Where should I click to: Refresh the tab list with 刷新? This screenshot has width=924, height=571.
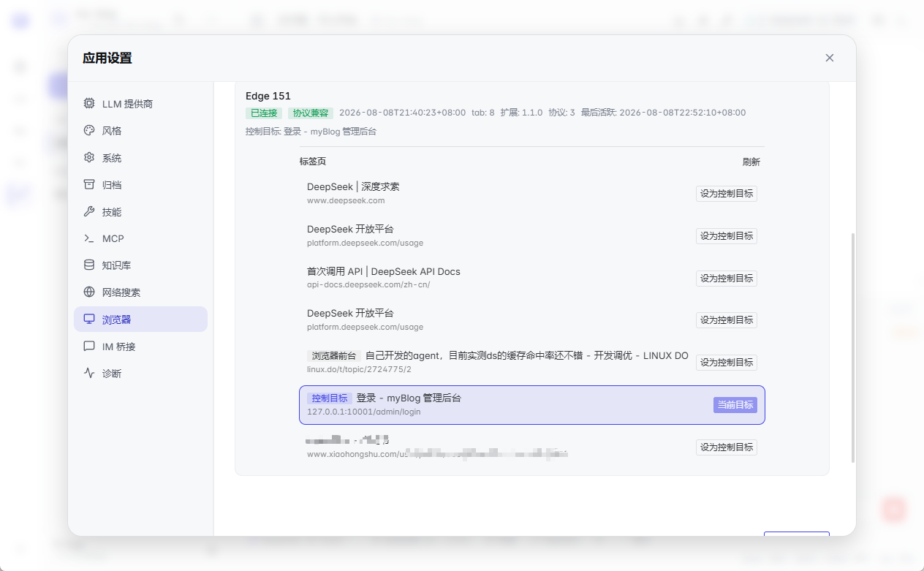point(751,162)
